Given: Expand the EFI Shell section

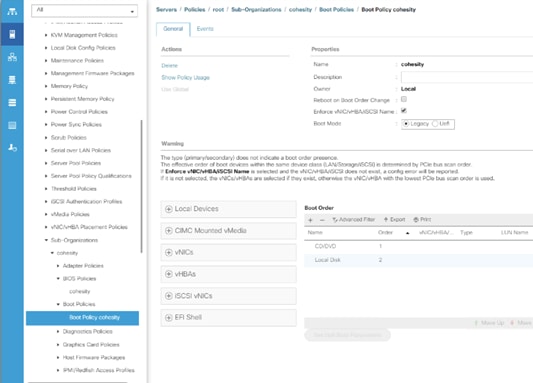Looking at the screenshot, I should click(228, 317).
